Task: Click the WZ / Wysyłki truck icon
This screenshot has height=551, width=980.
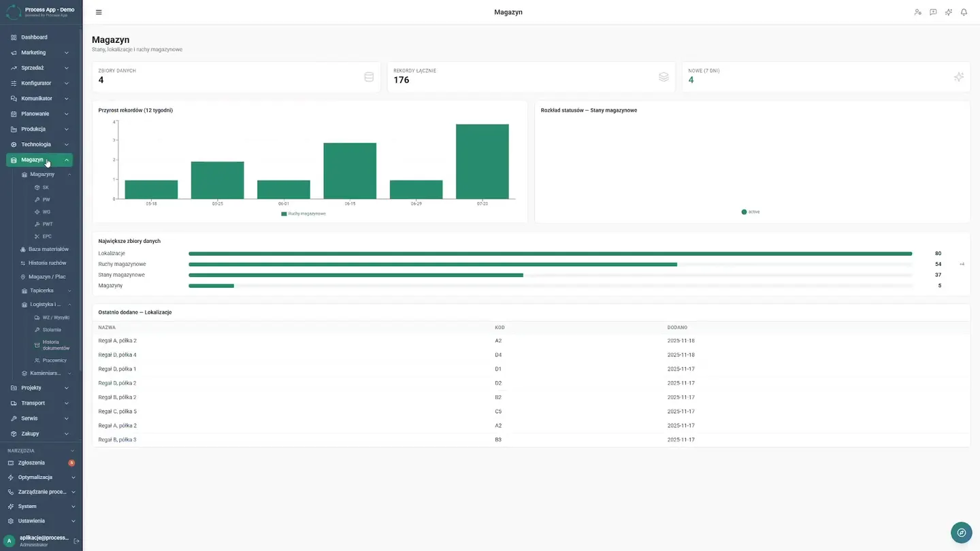Action: tap(37, 318)
